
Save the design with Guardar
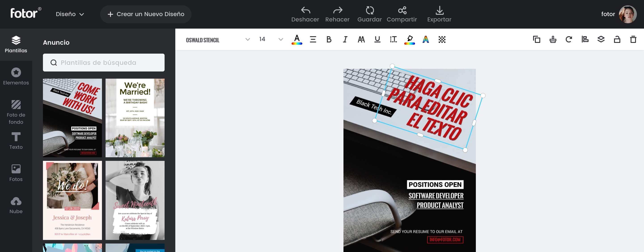[369, 14]
